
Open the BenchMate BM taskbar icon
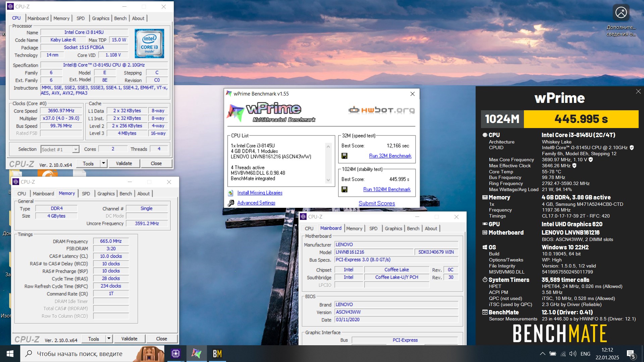pyautogui.click(x=217, y=354)
